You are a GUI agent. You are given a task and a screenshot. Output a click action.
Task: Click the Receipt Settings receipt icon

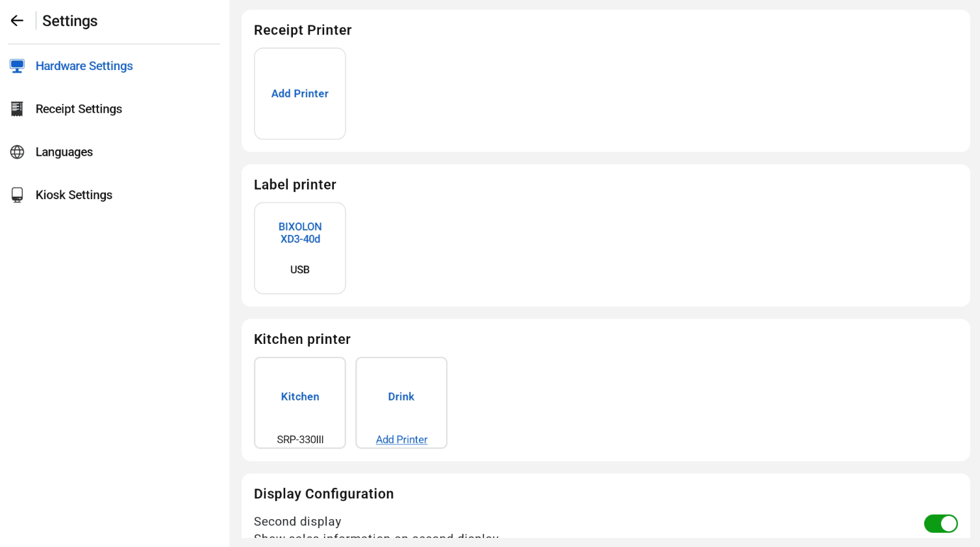click(x=18, y=109)
